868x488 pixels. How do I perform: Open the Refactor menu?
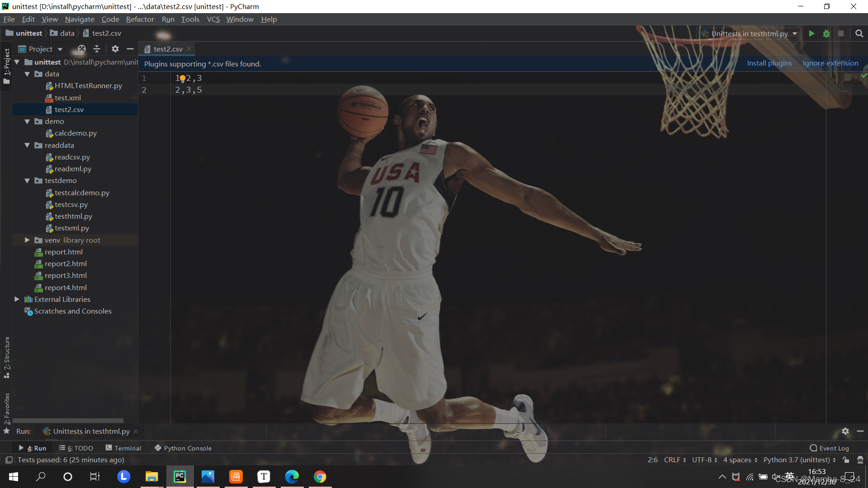click(x=140, y=19)
